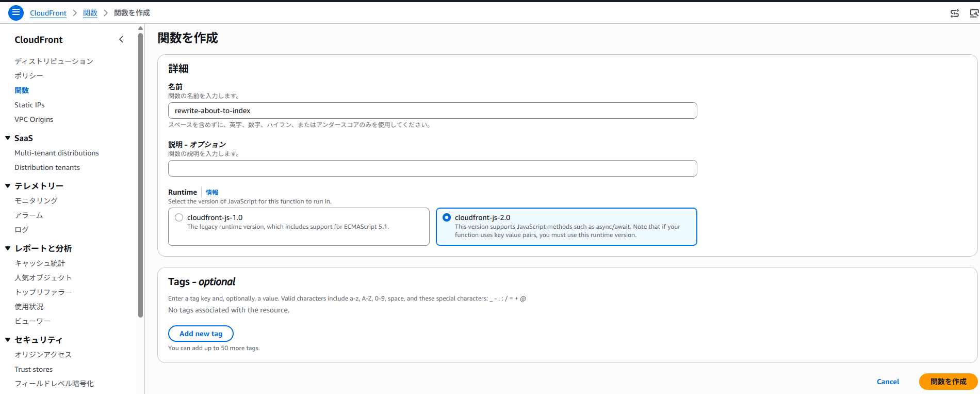Open Distribution tenants page
The width and height of the screenshot is (980, 394).
(47, 167)
